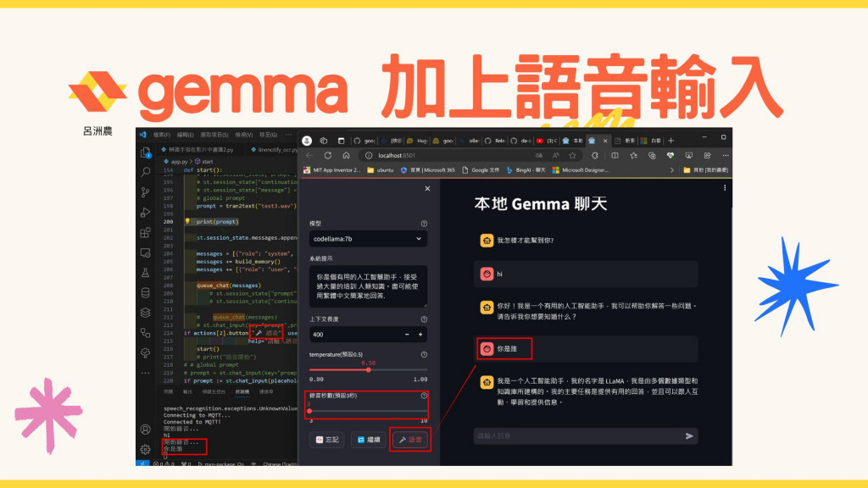The image size is (868, 488).
Task: Open 檔案(F) menu in VS Code
Action: [x=162, y=135]
